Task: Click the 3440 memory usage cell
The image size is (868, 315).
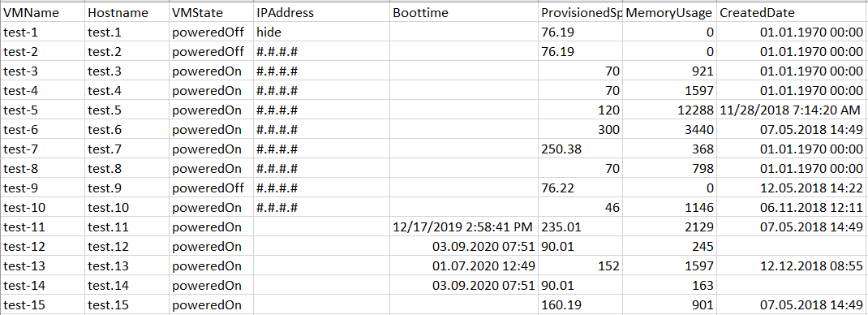Action: [x=669, y=129]
